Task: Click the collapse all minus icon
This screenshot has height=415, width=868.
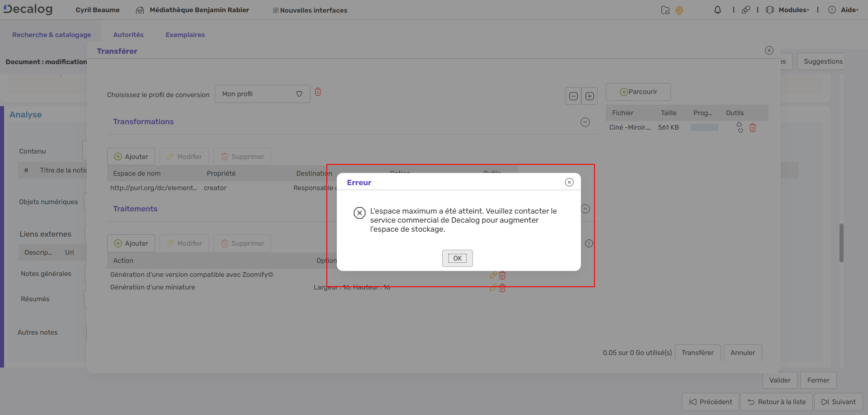Action: (573, 96)
